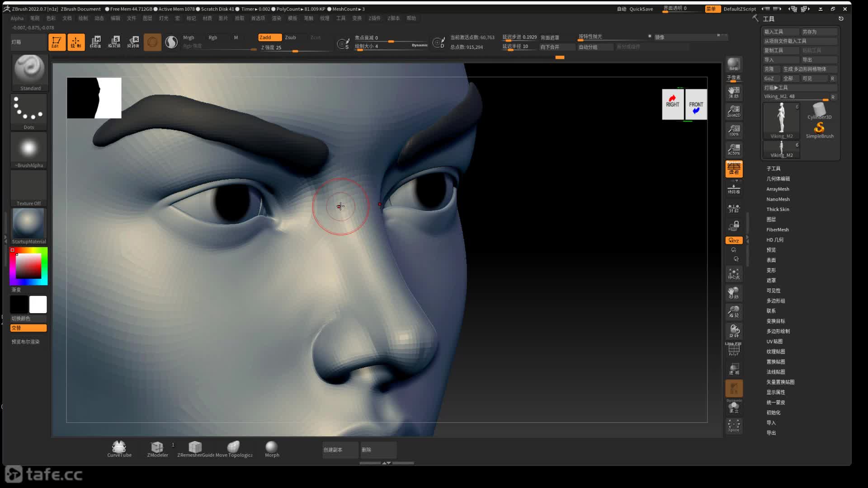The height and width of the screenshot is (488, 868).
Task: Open the StartupMaterial picker
Action: 28,226
